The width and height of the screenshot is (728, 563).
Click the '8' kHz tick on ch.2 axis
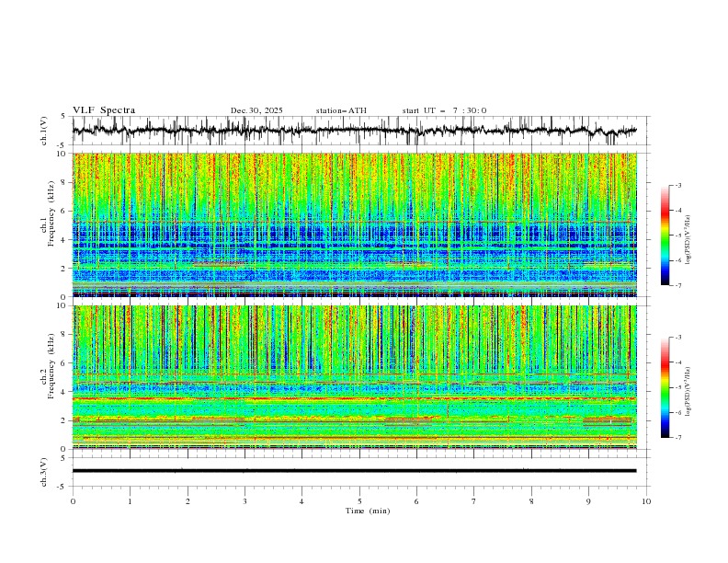(x=64, y=335)
